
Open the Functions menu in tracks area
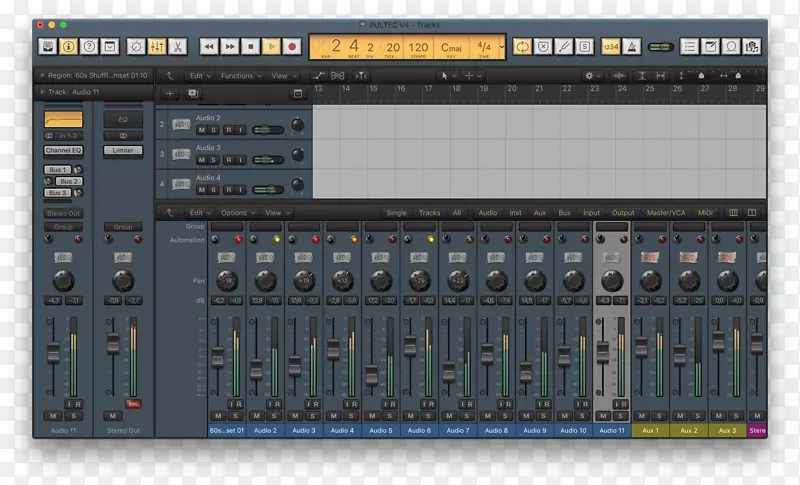239,75
